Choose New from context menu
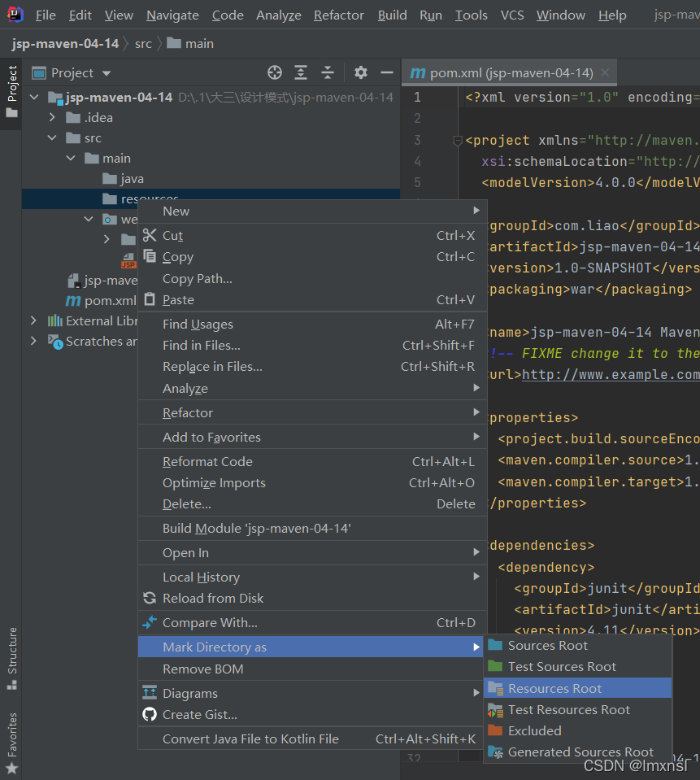The width and height of the screenshot is (700, 780). [312, 211]
